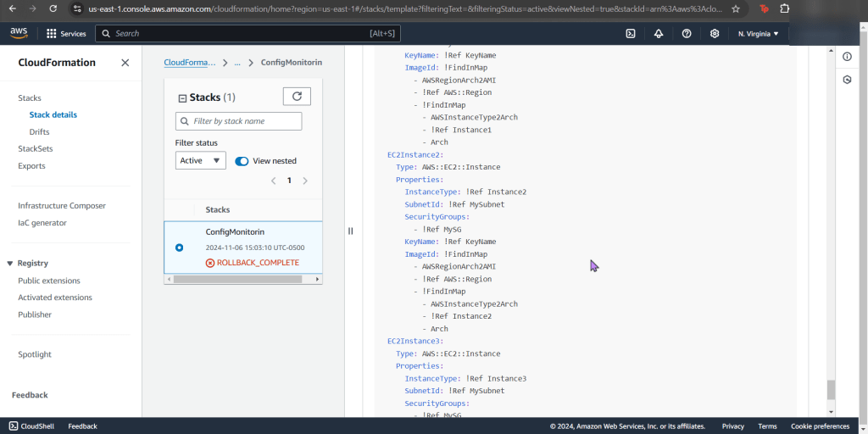Select the ConfigMonitorin stack radio button
Viewport: 868px width, 434px height.
coord(179,248)
